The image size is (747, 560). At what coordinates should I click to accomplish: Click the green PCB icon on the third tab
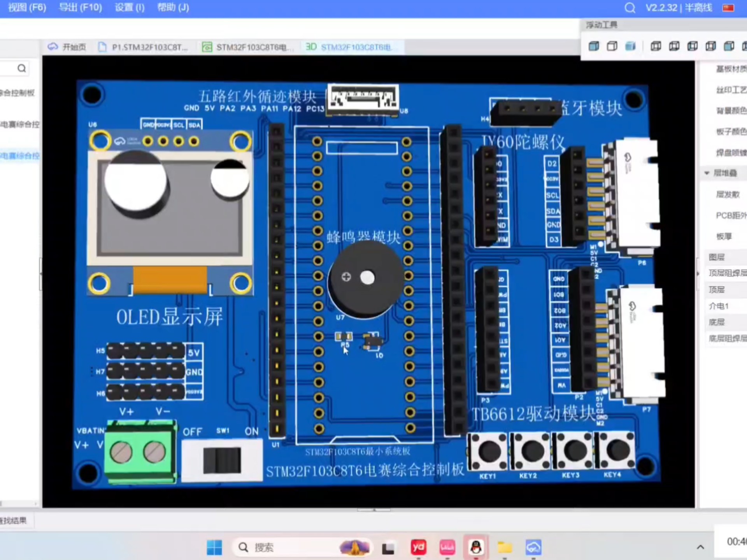pos(207,47)
